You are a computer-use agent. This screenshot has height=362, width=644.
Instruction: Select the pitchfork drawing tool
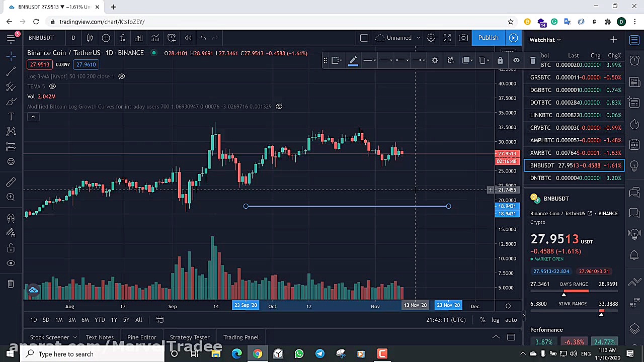pos(11,86)
